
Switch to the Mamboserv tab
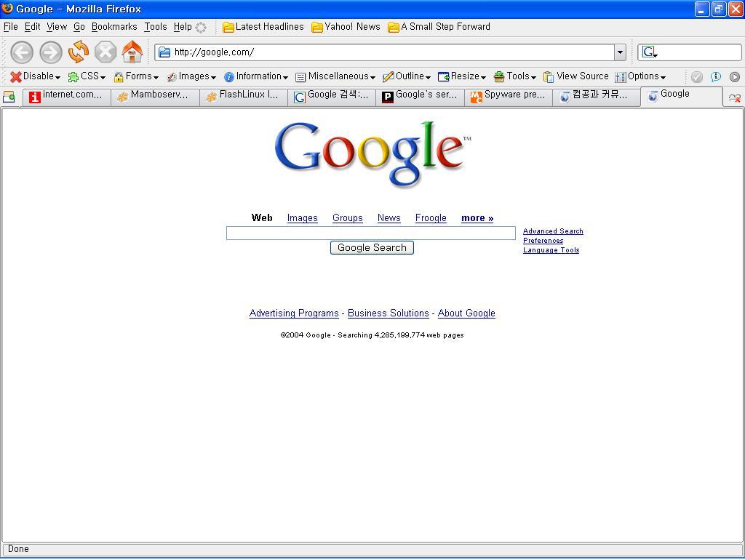pyautogui.click(x=156, y=97)
